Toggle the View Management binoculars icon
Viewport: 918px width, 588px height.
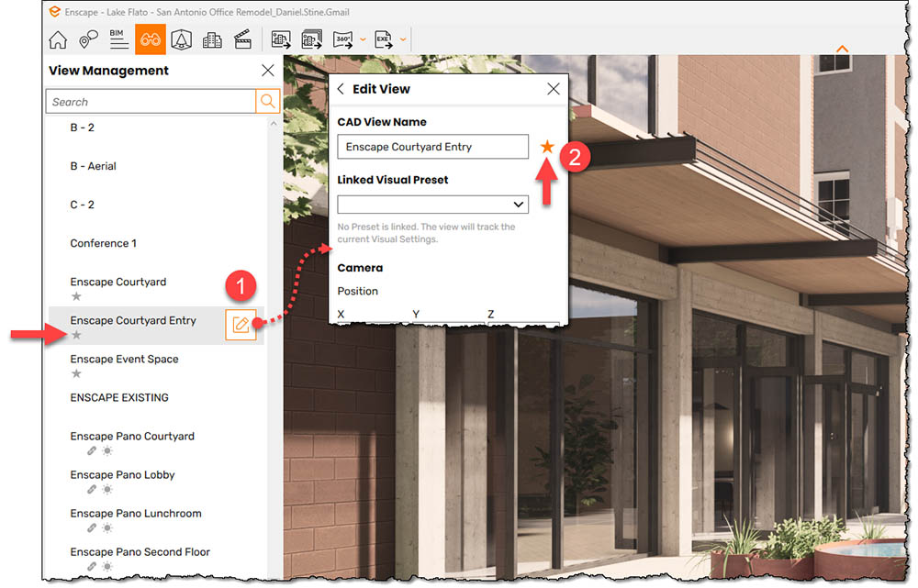coord(151,39)
